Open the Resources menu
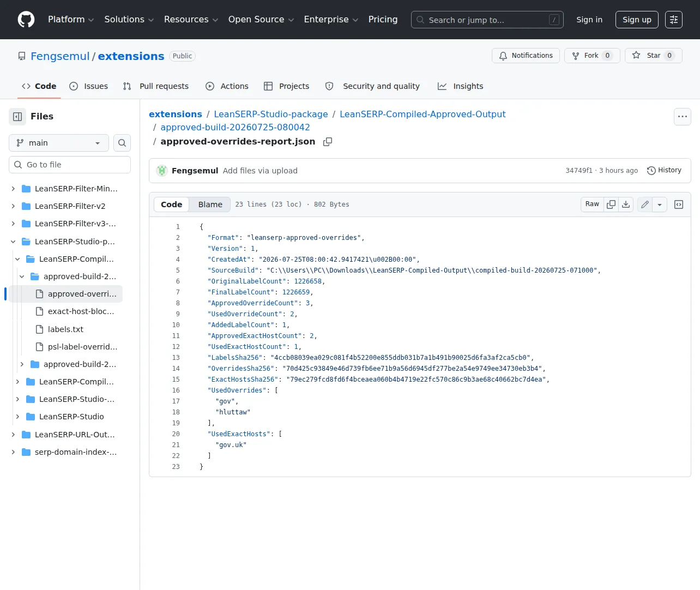700x590 pixels. (191, 20)
